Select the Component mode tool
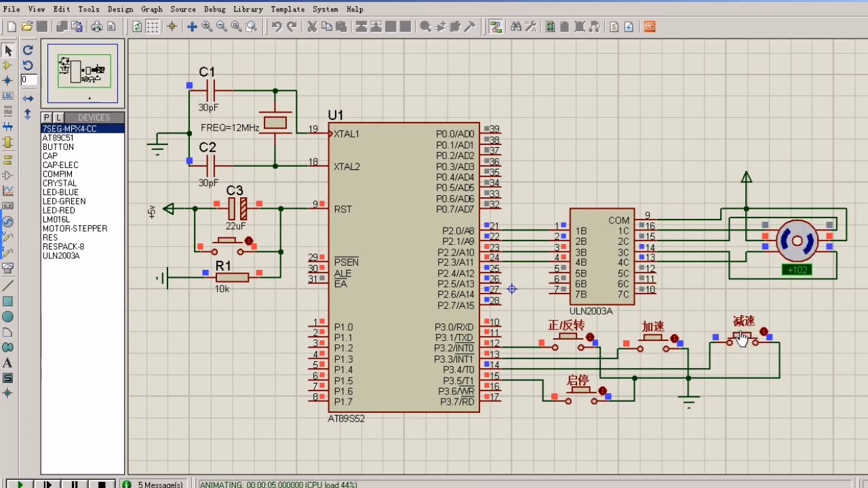 [8, 66]
